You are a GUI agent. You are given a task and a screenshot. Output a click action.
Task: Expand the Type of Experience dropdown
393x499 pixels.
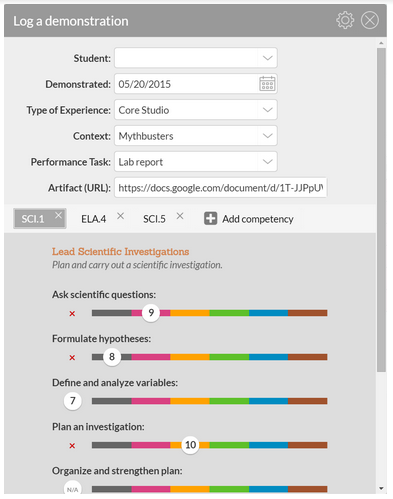267,110
